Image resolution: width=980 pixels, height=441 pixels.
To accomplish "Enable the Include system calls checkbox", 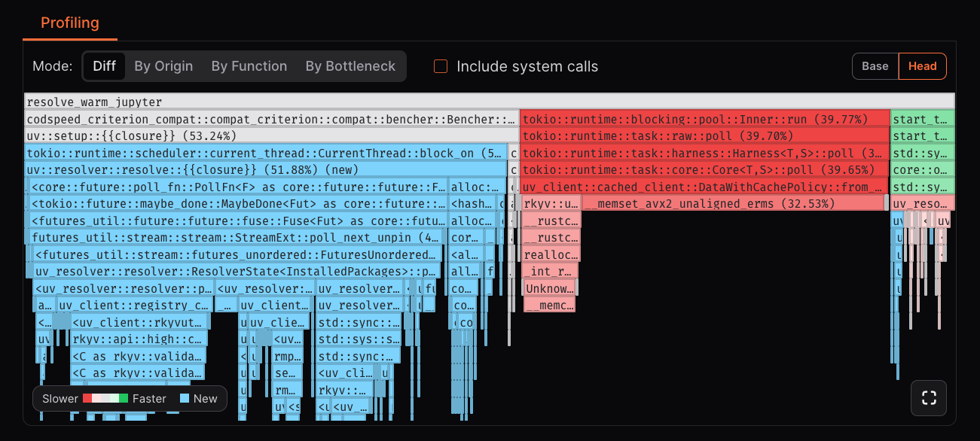I will (441, 66).
